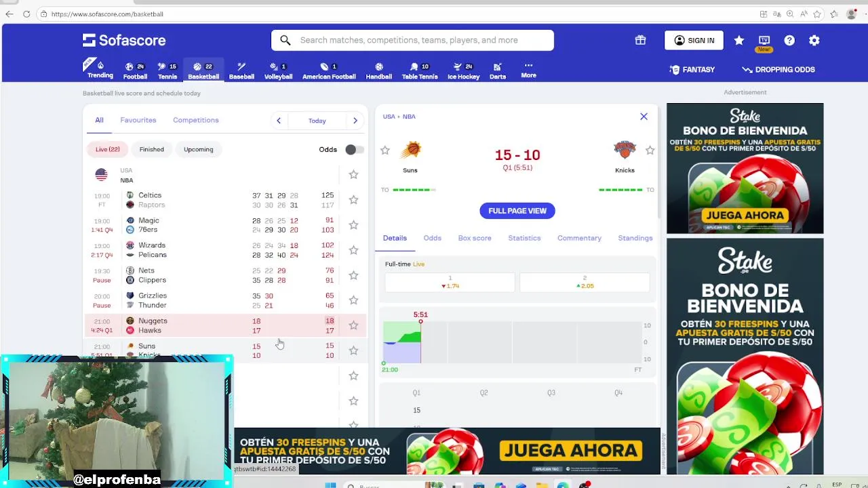Switch to the Details tab

pos(395,238)
